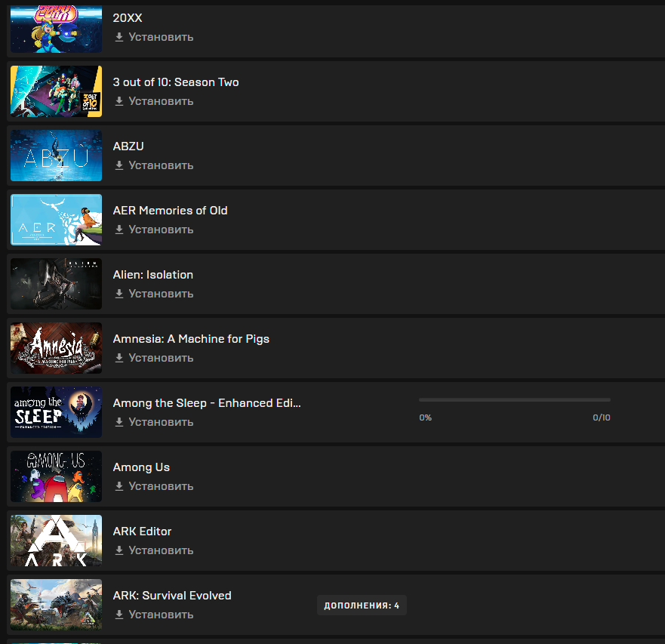Select the "Amnesia: A Machine for Pigs" title
The height and width of the screenshot is (644, 665).
click(191, 339)
